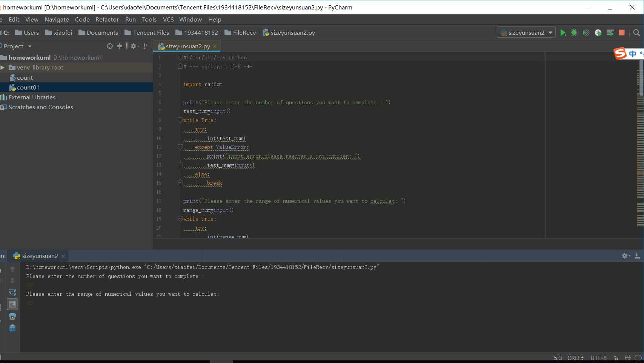
Task: Click the collapse all icon in Project panel
Action: coord(120,46)
